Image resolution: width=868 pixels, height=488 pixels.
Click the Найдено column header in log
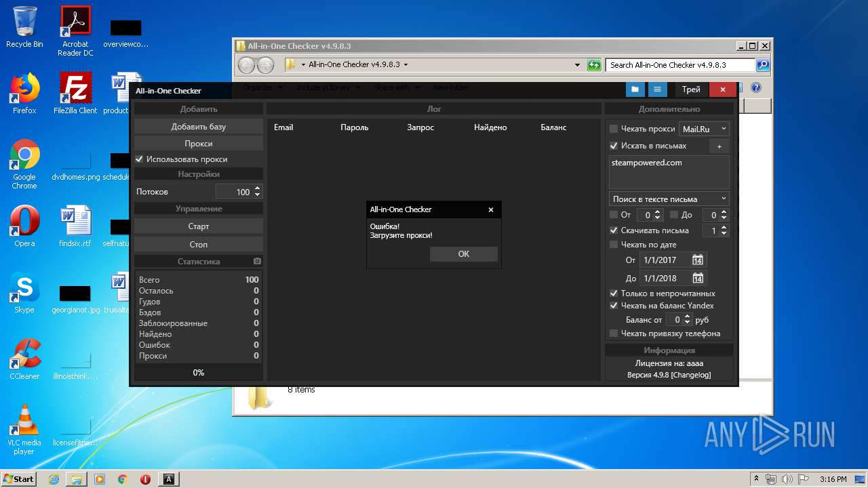click(x=490, y=127)
